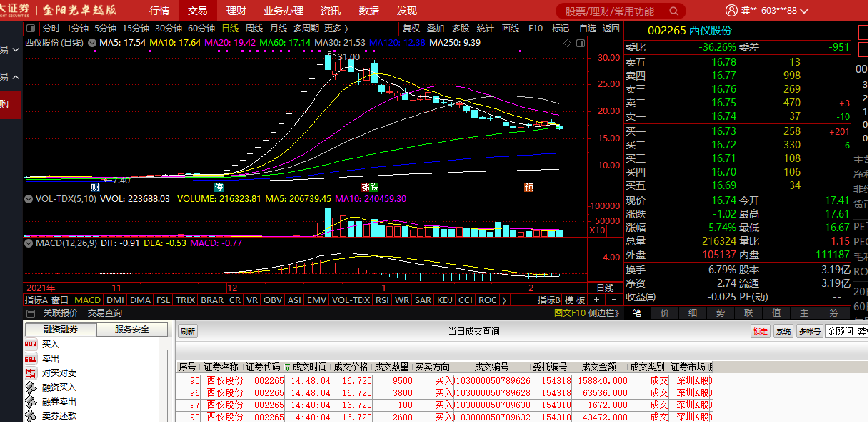Screen dimensions: 868x422
Task: Click the red 锁定 lock button
Action: pyautogui.click(x=760, y=331)
